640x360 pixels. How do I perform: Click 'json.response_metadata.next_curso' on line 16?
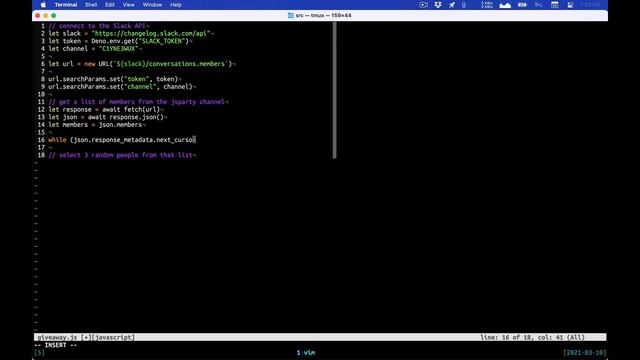tap(133, 140)
